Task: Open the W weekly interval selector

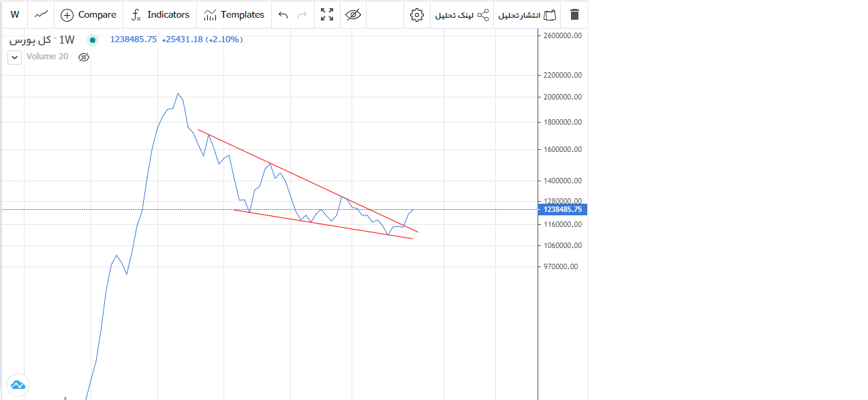Action: click(x=15, y=14)
